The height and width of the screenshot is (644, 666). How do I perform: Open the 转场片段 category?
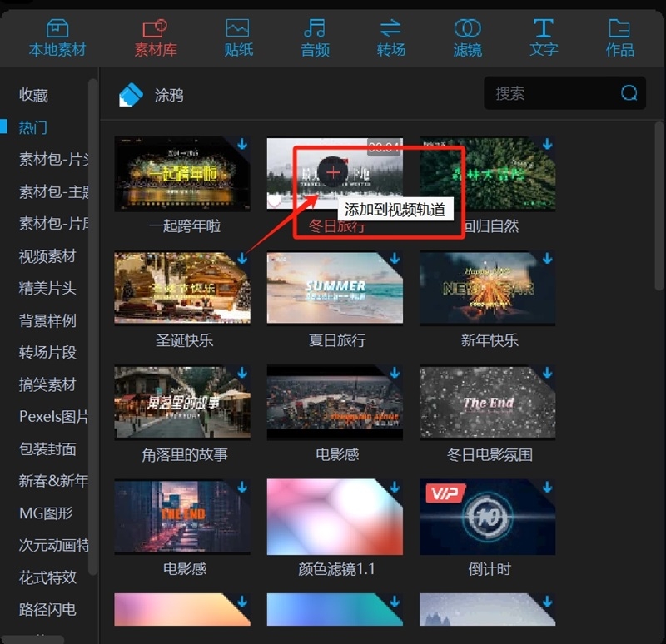coord(47,352)
